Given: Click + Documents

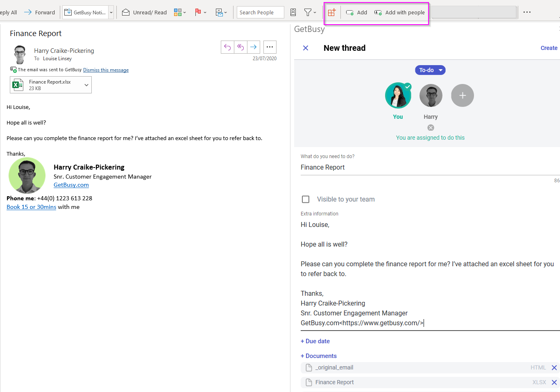Looking at the screenshot, I should point(319,356).
